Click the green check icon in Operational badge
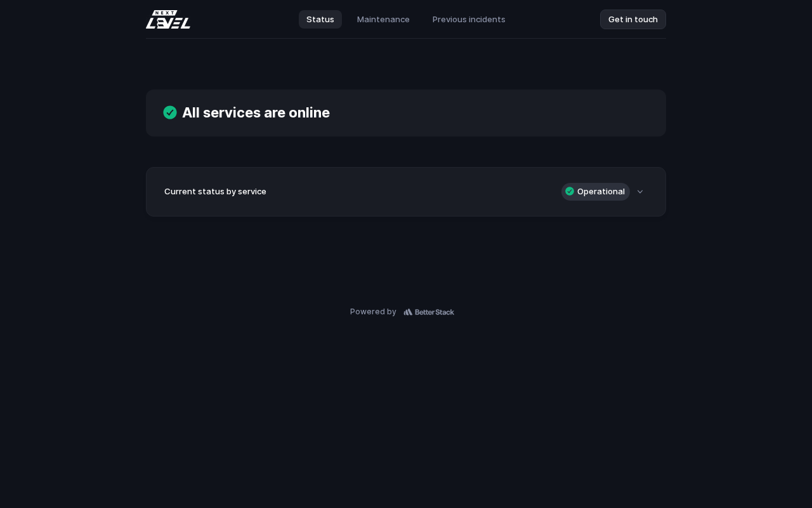 point(570,191)
